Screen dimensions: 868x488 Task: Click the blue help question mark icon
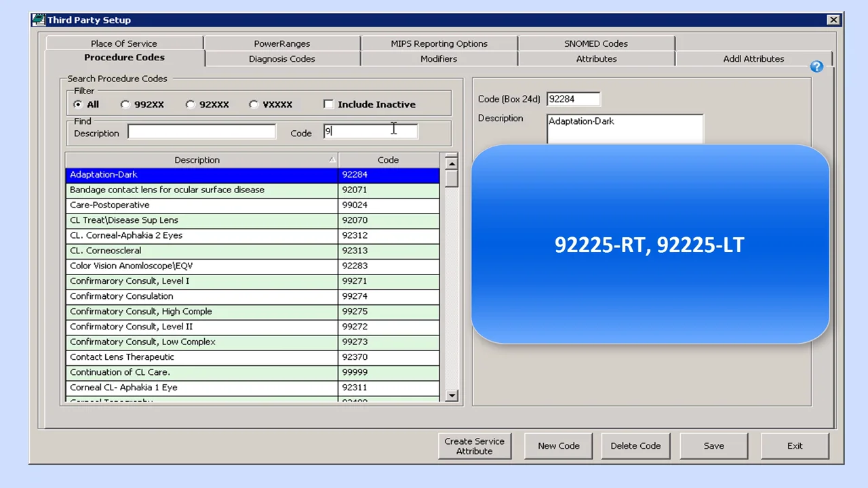816,66
